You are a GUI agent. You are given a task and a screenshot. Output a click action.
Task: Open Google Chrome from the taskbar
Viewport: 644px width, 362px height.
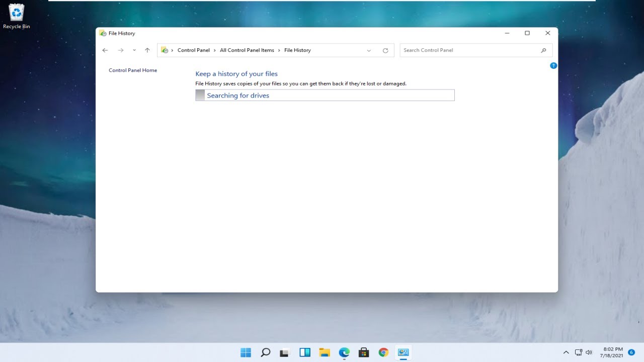click(x=383, y=352)
